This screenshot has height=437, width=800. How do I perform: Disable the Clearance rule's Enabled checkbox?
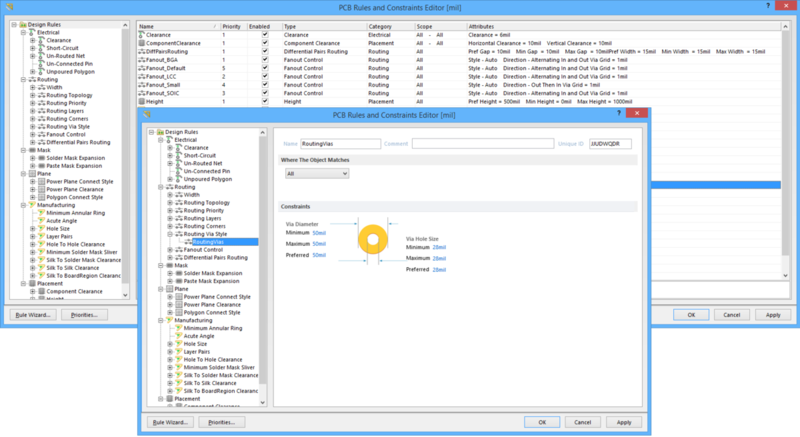[x=264, y=35]
